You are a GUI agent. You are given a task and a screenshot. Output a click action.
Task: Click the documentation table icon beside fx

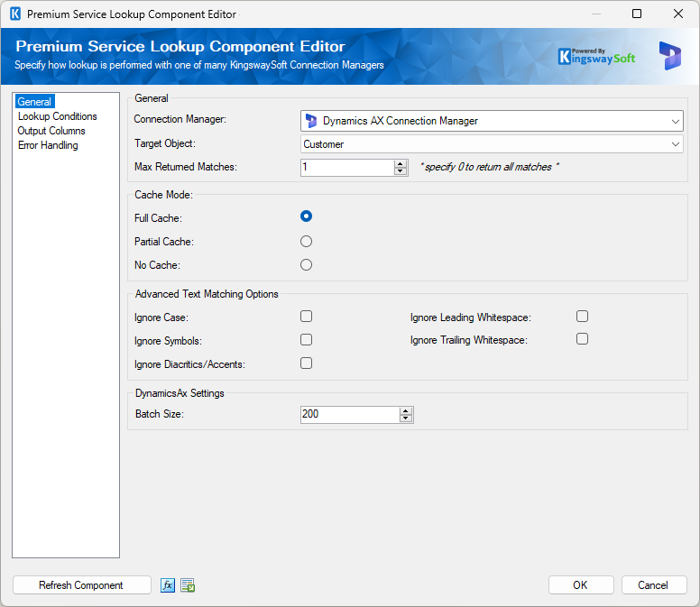[188, 585]
